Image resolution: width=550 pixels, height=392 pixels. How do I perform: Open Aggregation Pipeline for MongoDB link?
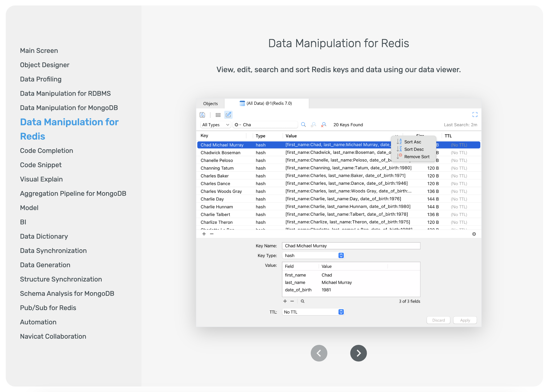pyautogui.click(x=73, y=193)
